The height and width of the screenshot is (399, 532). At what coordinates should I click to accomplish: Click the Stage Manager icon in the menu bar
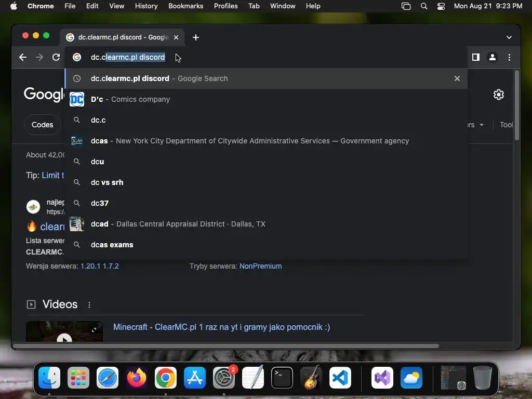(x=406, y=6)
